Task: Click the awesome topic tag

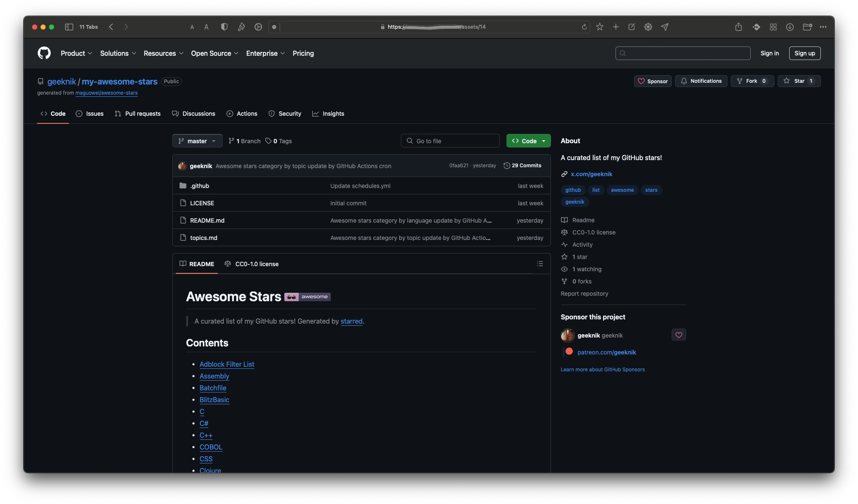Action: (622, 190)
